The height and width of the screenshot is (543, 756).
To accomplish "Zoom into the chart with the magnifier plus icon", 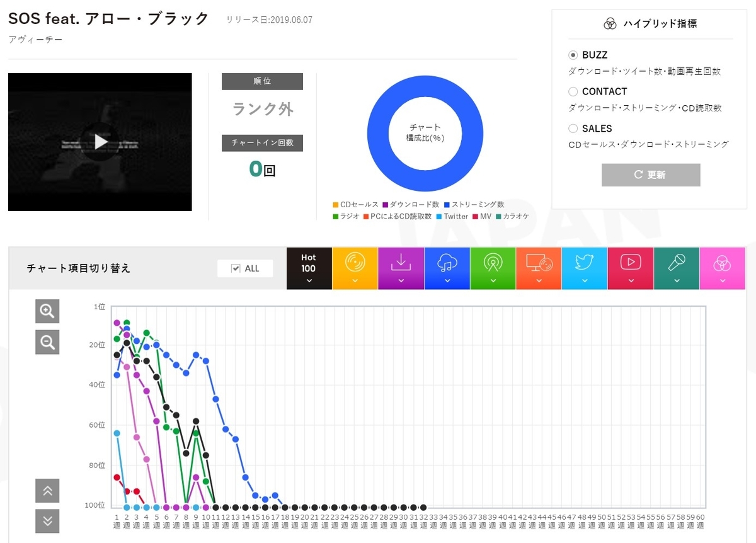I will tap(47, 311).
